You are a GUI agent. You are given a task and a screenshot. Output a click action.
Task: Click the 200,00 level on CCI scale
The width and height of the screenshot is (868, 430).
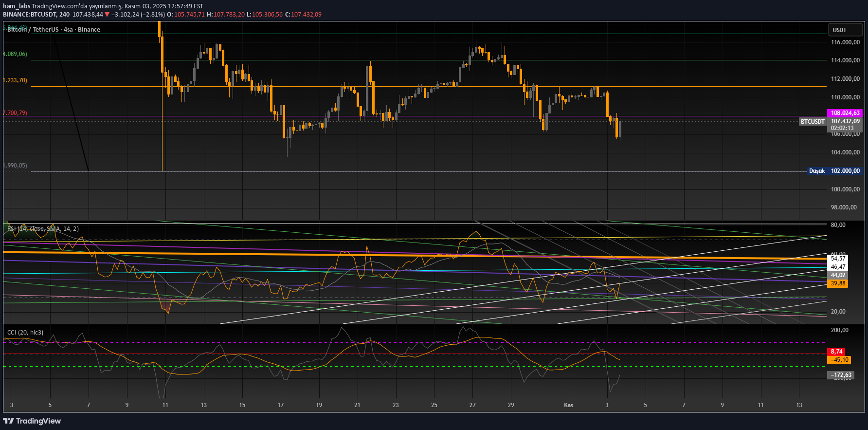point(839,330)
